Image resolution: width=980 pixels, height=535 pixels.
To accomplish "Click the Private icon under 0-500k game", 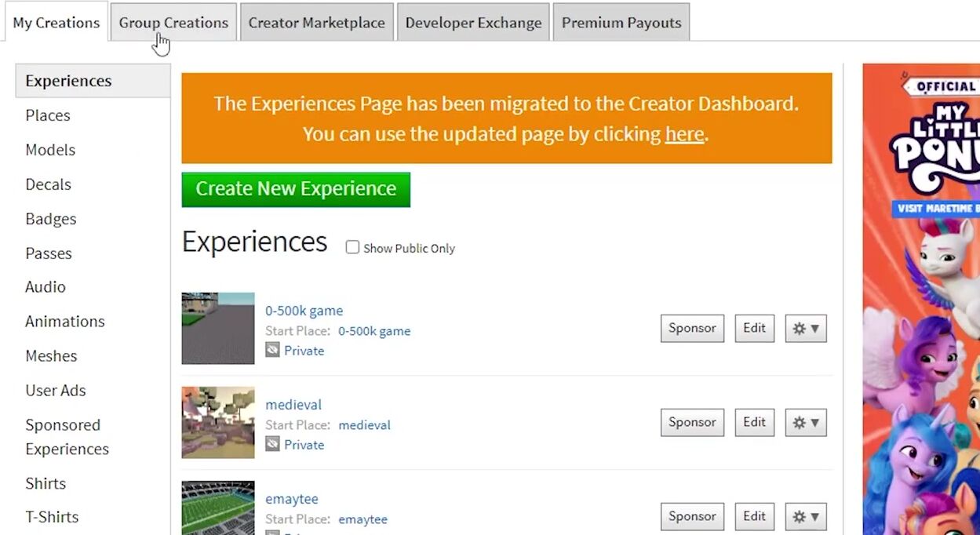I will pos(272,351).
